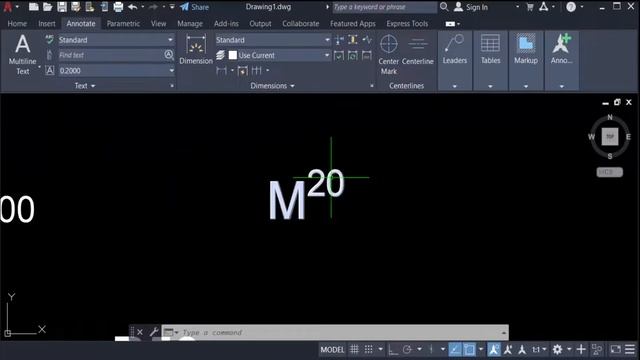Screen dimensions: 640x360
Task: Toggle 2D object snap
Action: (x=469, y=349)
